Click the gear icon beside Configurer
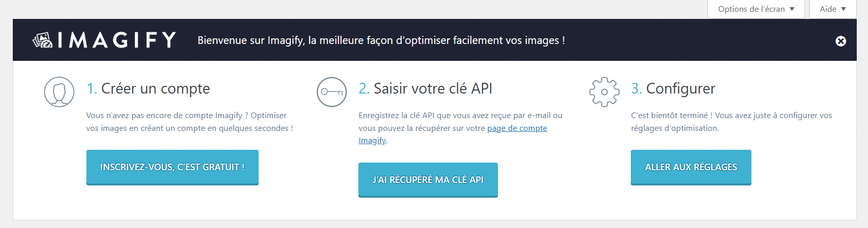This screenshot has width=868, height=228. [604, 92]
